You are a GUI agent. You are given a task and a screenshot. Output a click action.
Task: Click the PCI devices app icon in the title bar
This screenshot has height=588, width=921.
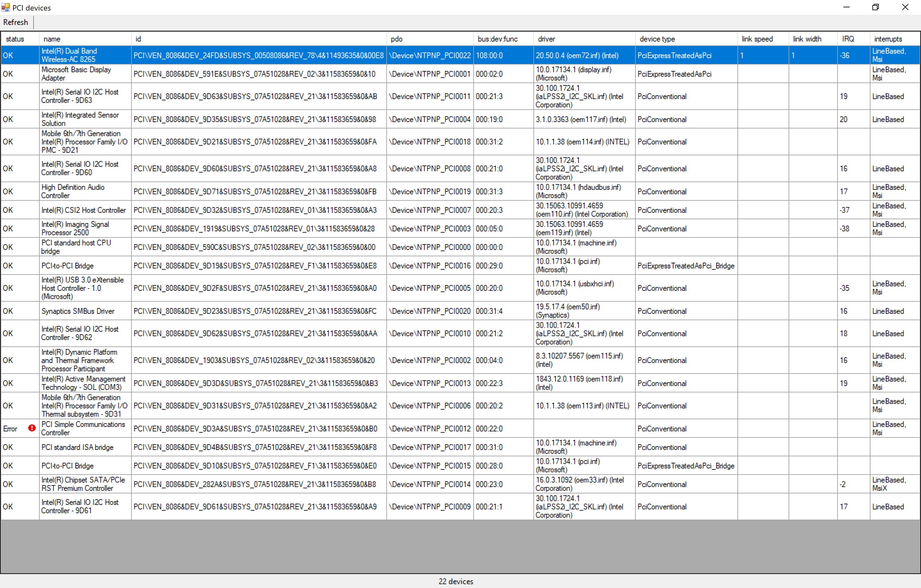click(x=5, y=7)
